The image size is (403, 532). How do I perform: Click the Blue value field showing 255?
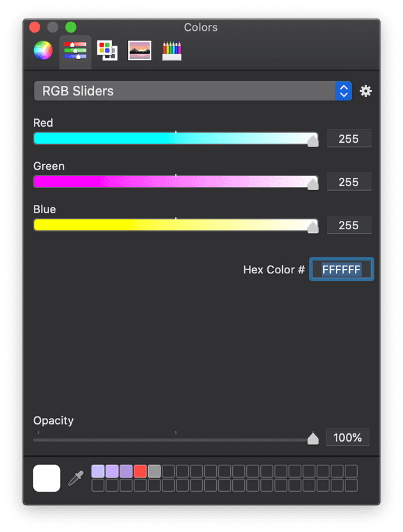tap(349, 225)
